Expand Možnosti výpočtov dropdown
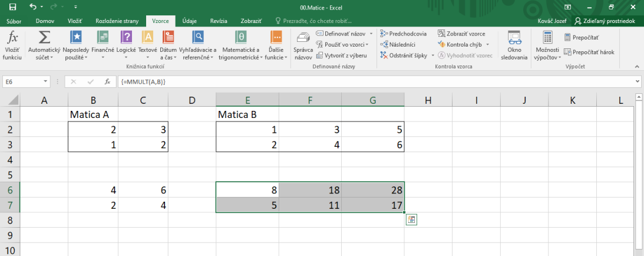This screenshot has height=256, width=644. click(547, 46)
